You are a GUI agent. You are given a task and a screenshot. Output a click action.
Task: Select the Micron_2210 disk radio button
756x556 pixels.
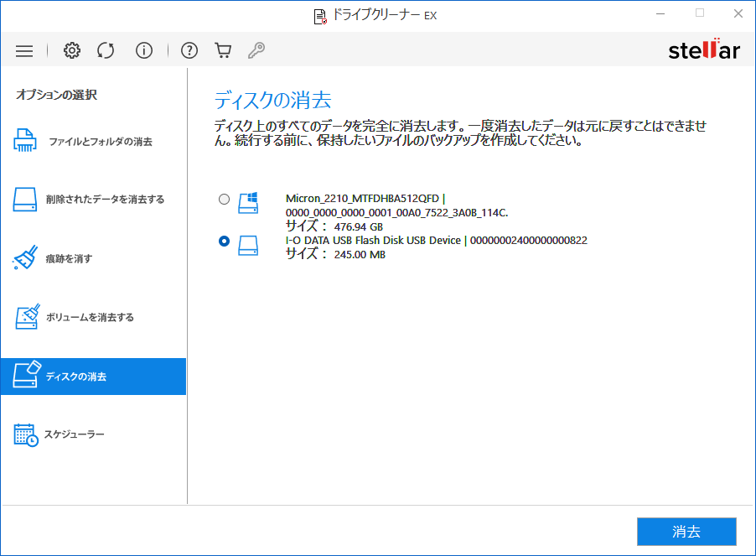tap(224, 199)
